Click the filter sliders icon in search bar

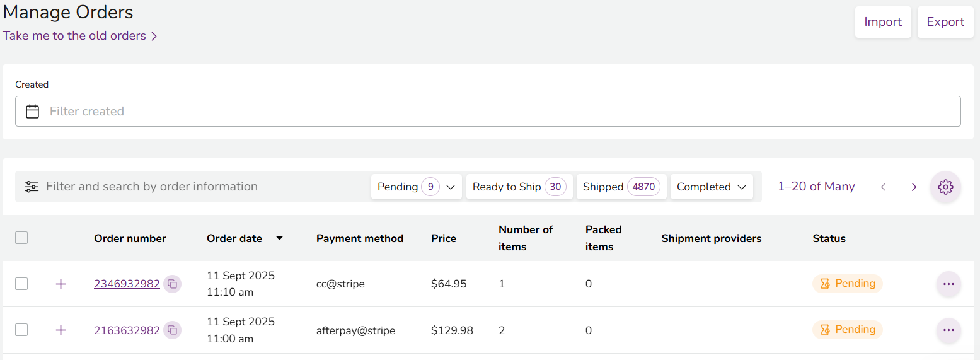click(32, 187)
